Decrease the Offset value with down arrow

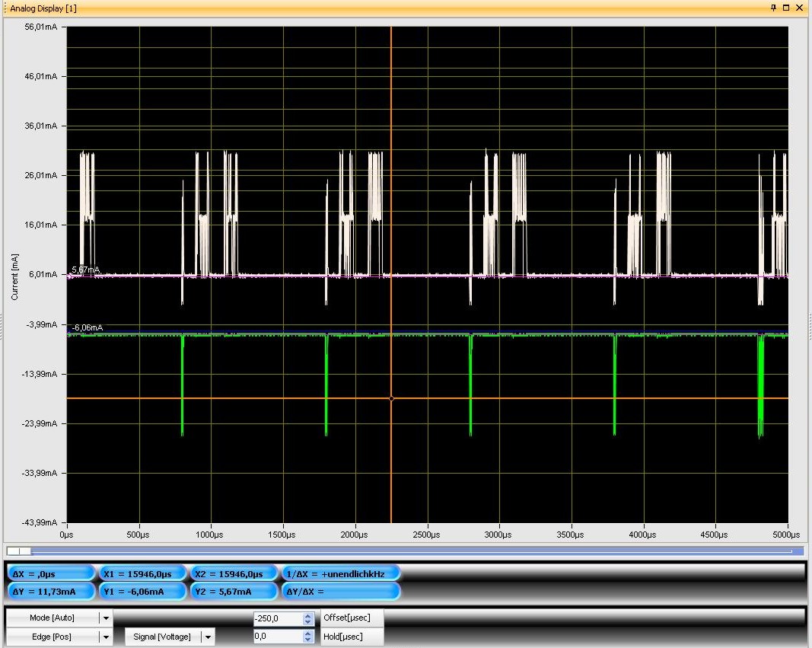point(308,621)
